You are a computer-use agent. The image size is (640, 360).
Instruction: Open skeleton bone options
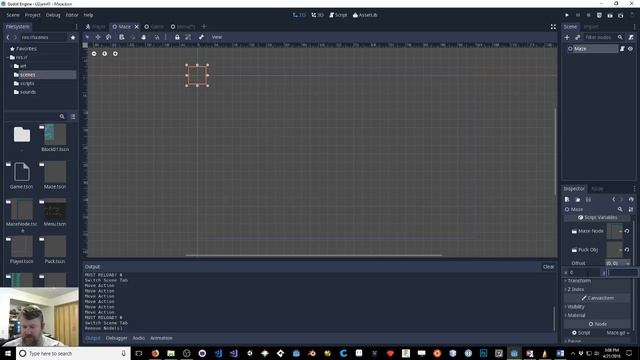201,37
